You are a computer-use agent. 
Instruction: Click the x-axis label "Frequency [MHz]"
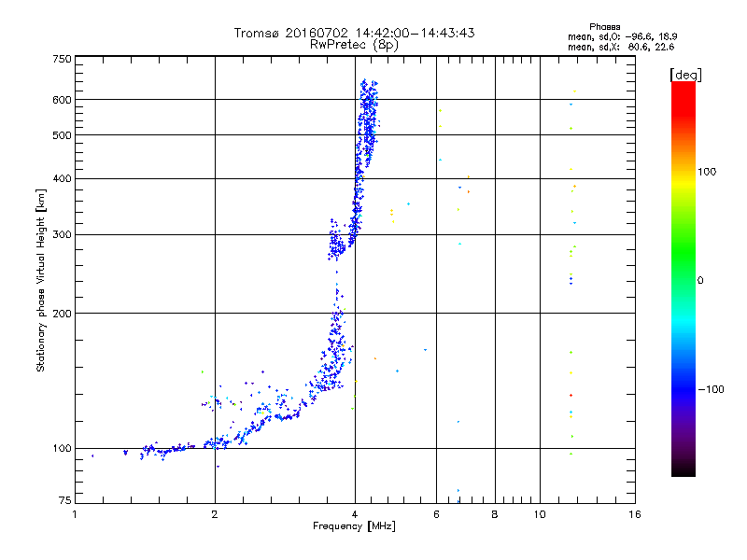coord(354,526)
